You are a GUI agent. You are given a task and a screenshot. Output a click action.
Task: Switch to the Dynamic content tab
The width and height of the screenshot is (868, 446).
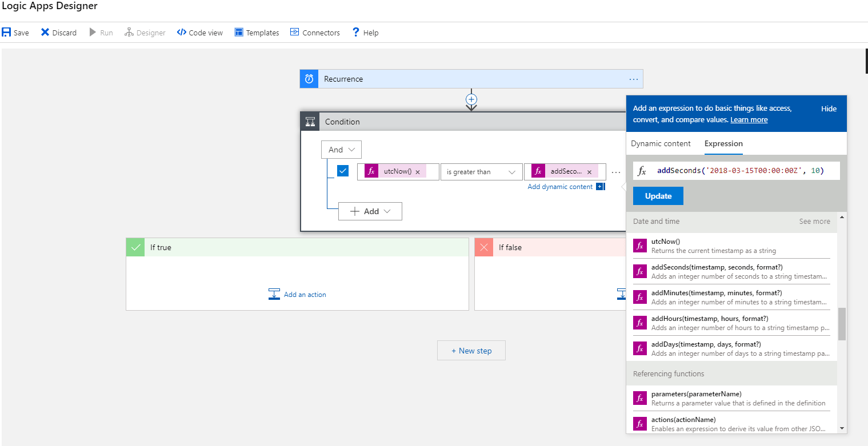[661, 144]
